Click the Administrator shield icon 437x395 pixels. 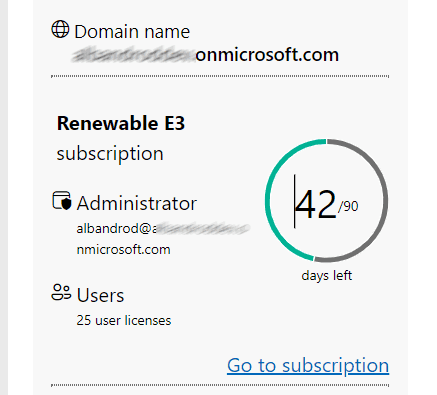[62, 201]
